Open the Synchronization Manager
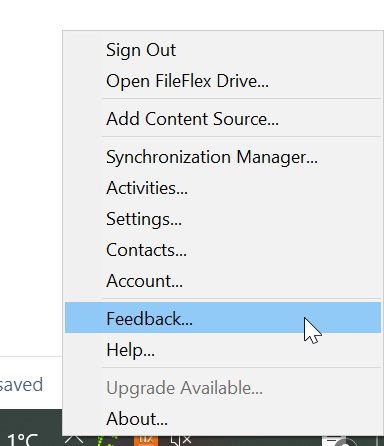 (223, 157)
